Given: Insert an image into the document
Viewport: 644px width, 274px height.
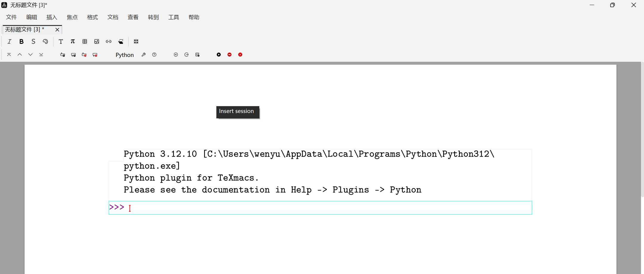Looking at the screenshot, I should point(97,41).
